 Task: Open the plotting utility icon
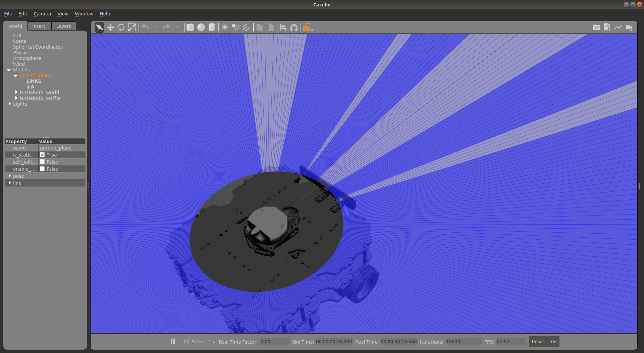tap(618, 27)
